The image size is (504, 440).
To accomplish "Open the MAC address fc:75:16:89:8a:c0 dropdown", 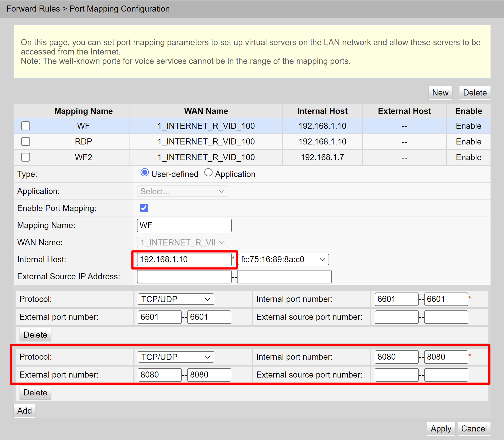I will (283, 259).
